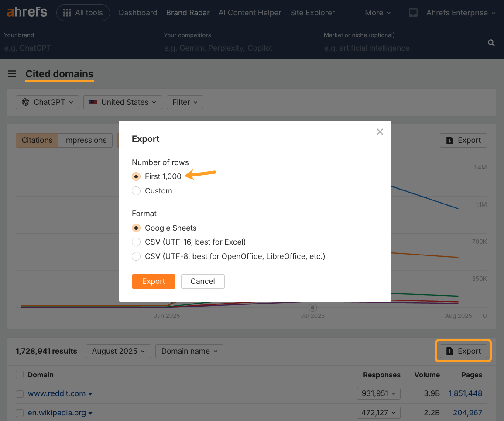Click the hamburger menu beside Cited domains

tap(12, 74)
